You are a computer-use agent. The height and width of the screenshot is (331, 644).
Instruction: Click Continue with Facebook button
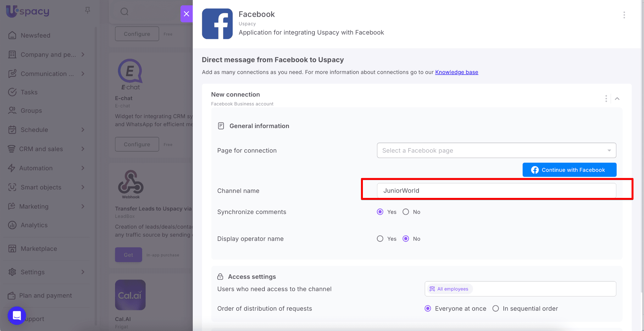click(569, 170)
